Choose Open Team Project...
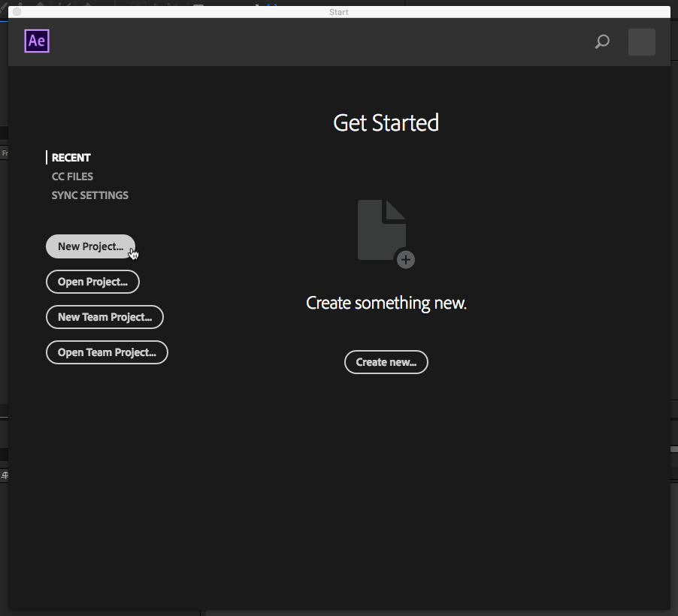 coord(107,352)
